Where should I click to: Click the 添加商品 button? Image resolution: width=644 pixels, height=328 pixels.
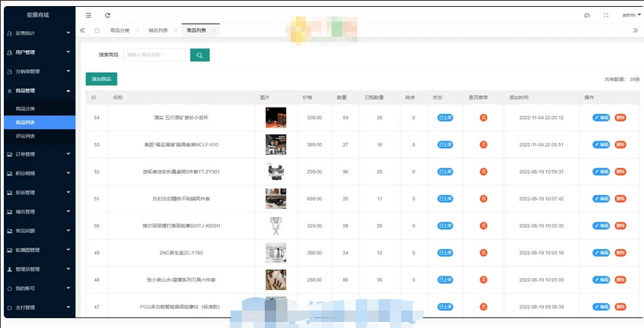102,79
